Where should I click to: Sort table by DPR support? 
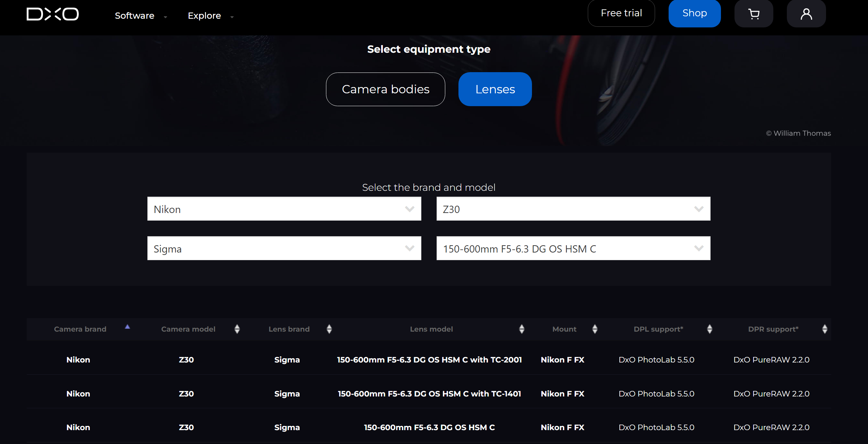(825, 329)
